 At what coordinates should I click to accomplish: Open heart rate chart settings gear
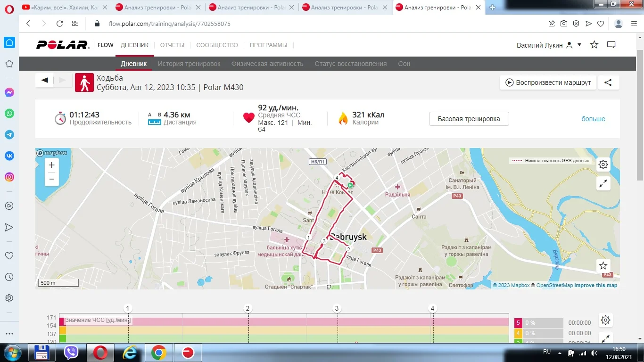pos(606,321)
